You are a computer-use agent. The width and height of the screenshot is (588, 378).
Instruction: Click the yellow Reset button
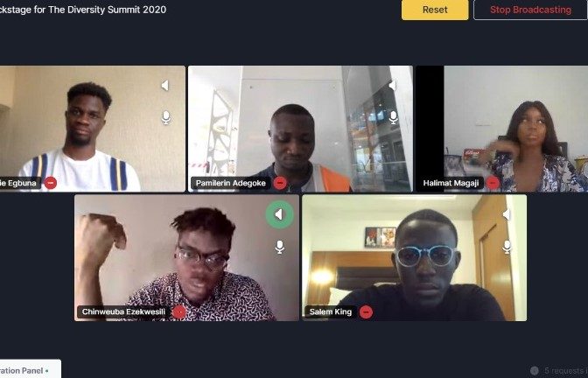[435, 10]
